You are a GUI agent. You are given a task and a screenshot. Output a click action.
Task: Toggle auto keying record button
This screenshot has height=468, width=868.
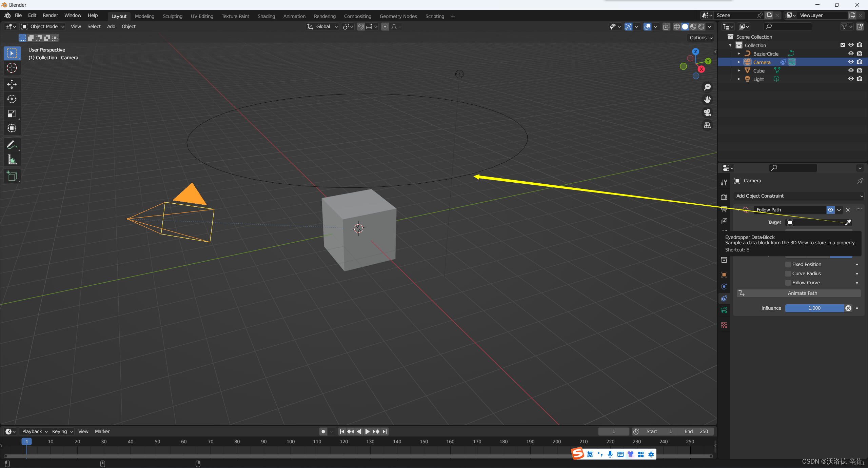coord(323,431)
